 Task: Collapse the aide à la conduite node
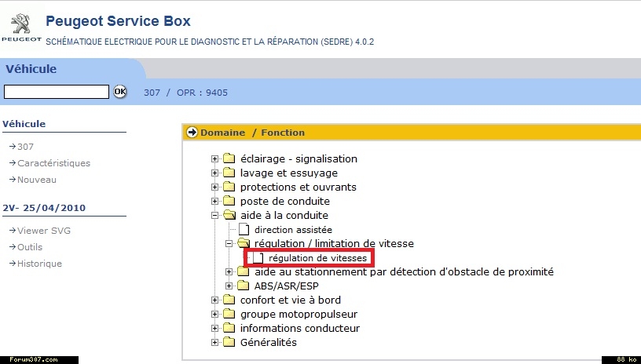(214, 216)
